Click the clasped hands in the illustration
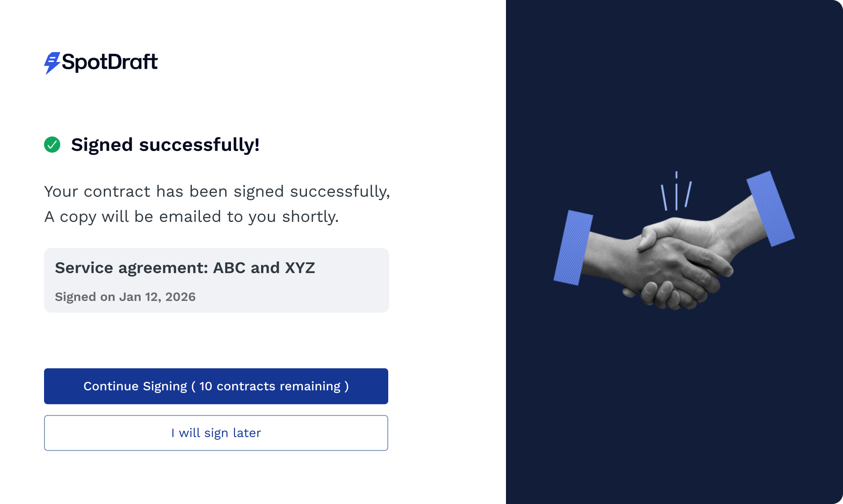This screenshot has width=843, height=504. pyautogui.click(x=674, y=265)
